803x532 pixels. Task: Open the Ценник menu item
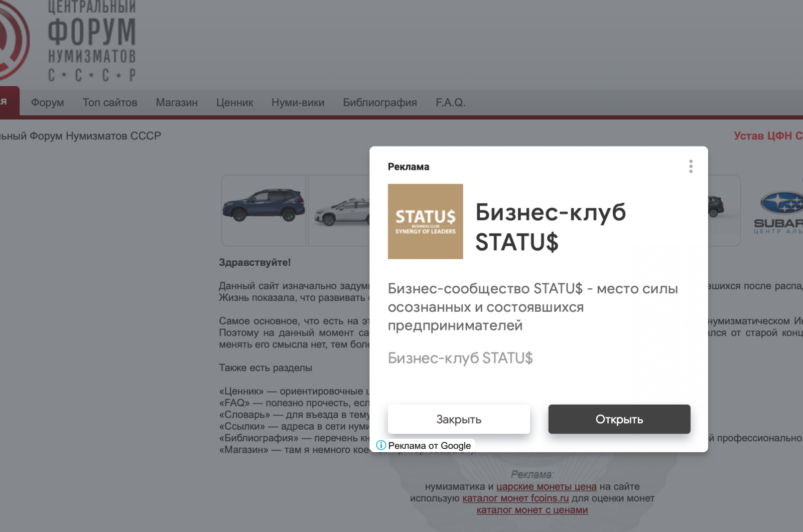click(234, 102)
